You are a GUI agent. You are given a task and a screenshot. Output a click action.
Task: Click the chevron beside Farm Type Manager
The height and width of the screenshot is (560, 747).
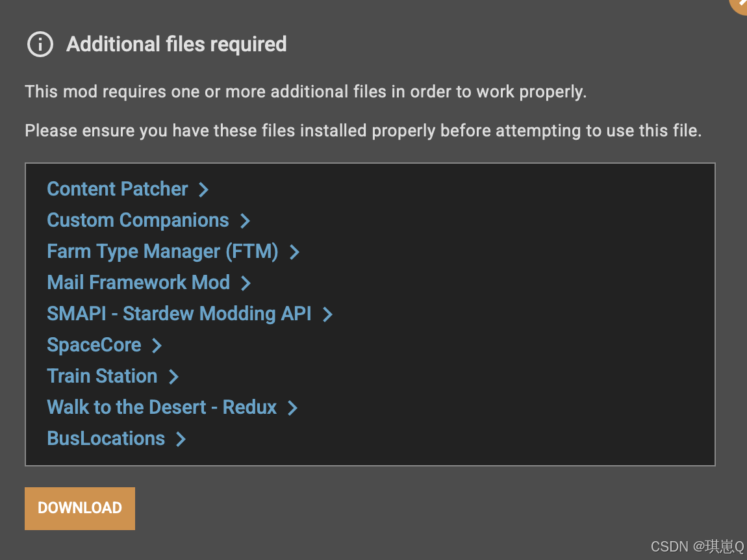click(x=295, y=252)
